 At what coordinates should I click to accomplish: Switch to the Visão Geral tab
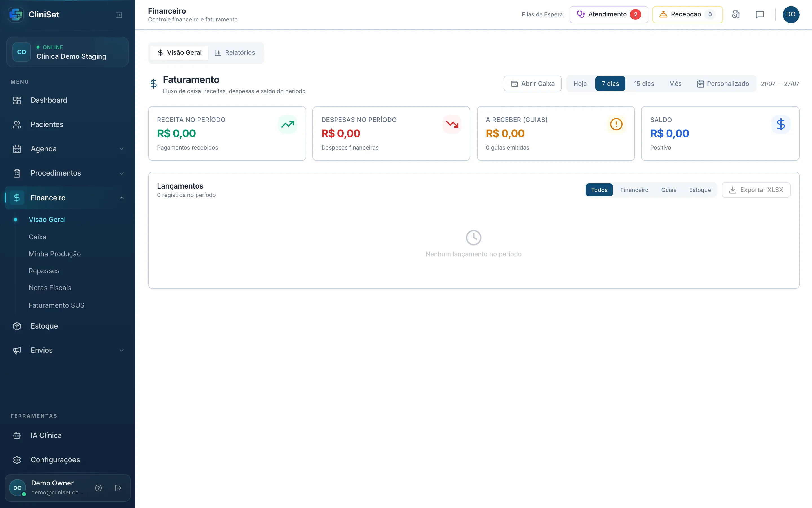(179, 53)
